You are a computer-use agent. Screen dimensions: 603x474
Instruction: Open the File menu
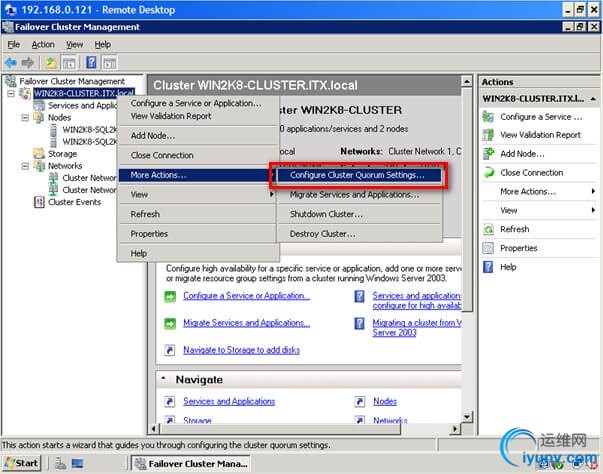coord(13,45)
